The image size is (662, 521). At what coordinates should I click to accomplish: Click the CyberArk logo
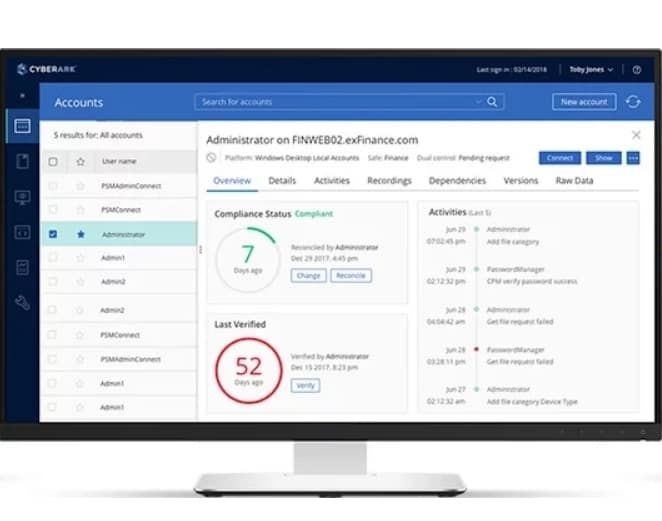point(46,69)
